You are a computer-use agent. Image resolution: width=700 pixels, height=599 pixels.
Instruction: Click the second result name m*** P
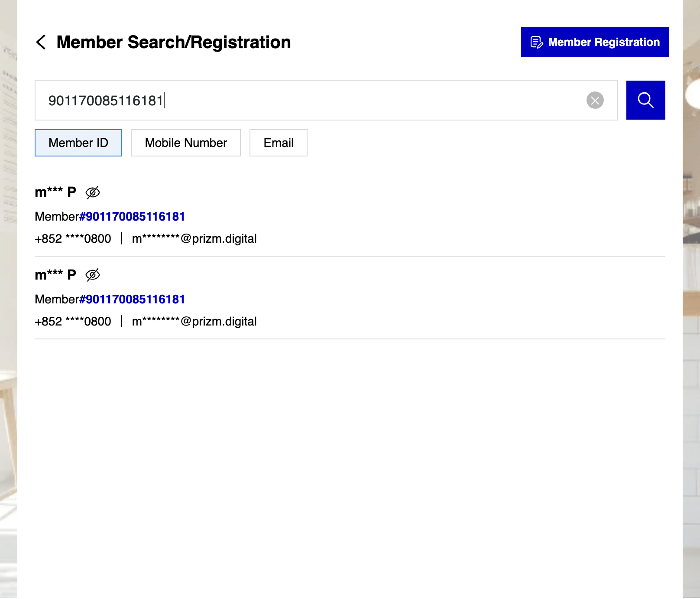coord(55,275)
